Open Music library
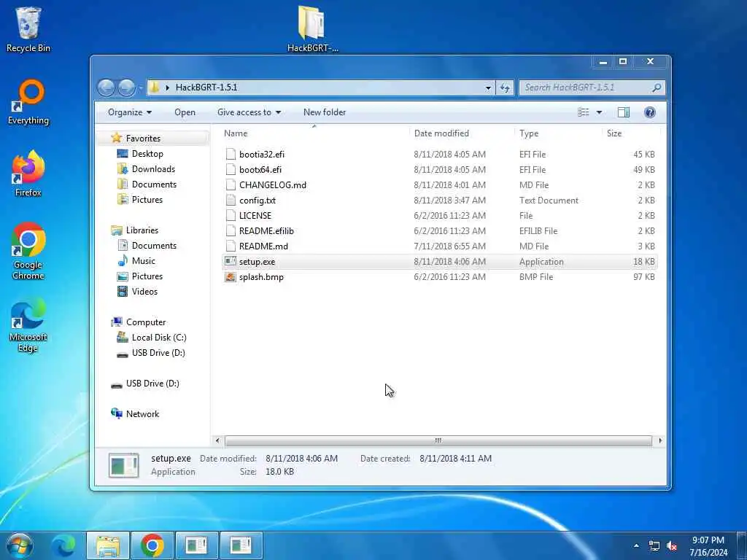Screen dimensions: 747x560 pyautogui.click(x=144, y=261)
